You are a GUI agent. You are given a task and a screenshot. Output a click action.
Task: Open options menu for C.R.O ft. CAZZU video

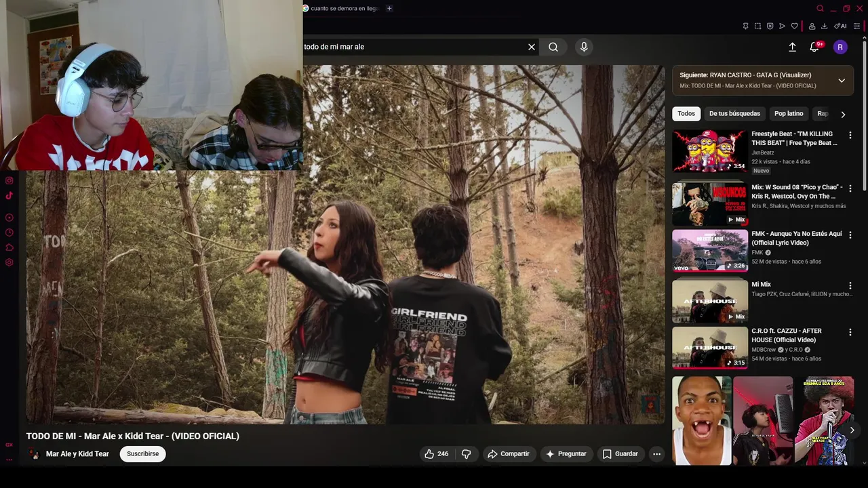(850, 332)
